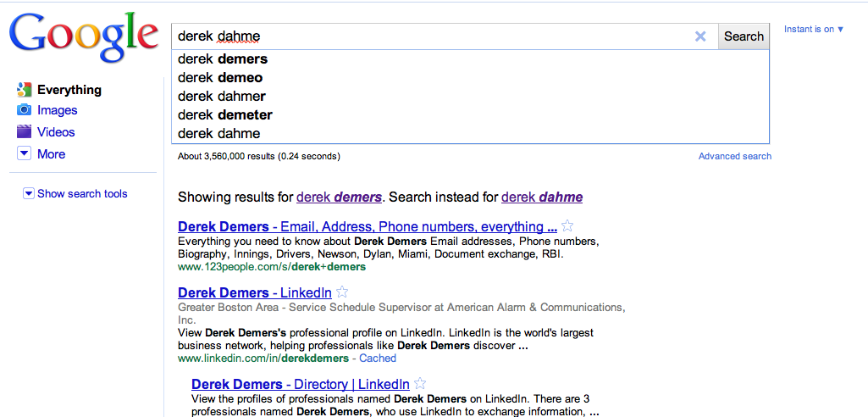Click inside the search input field
868x417 pixels.
[x=432, y=36]
